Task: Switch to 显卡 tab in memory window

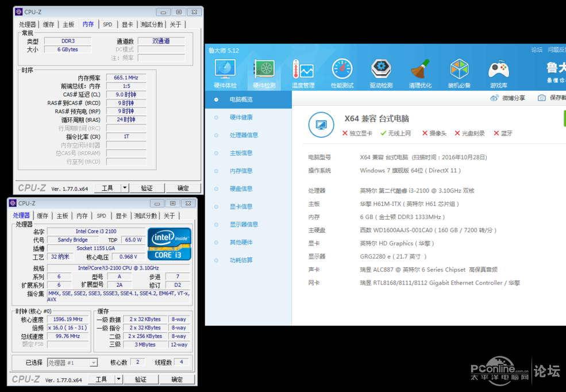Action: click(x=127, y=25)
